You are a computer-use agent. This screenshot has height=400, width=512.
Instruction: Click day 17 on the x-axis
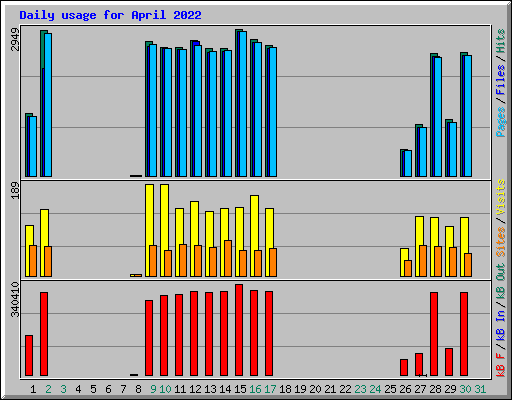point(270,389)
